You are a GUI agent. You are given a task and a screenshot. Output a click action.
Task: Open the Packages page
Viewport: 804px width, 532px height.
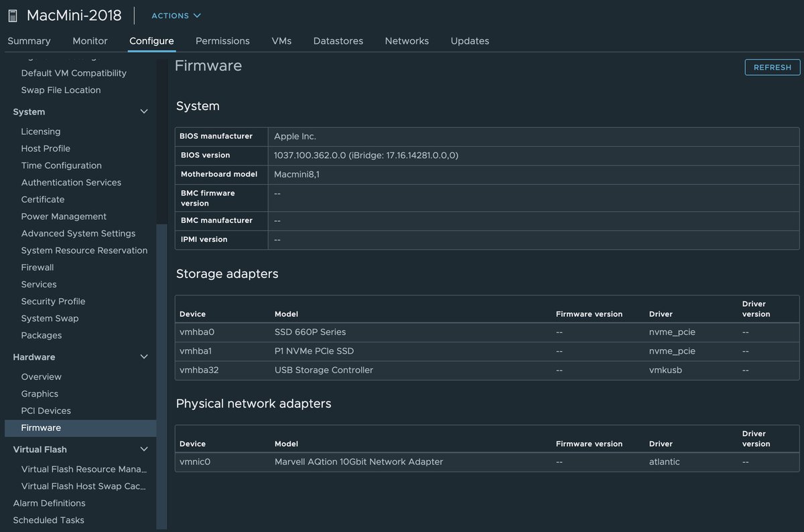tap(42, 335)
